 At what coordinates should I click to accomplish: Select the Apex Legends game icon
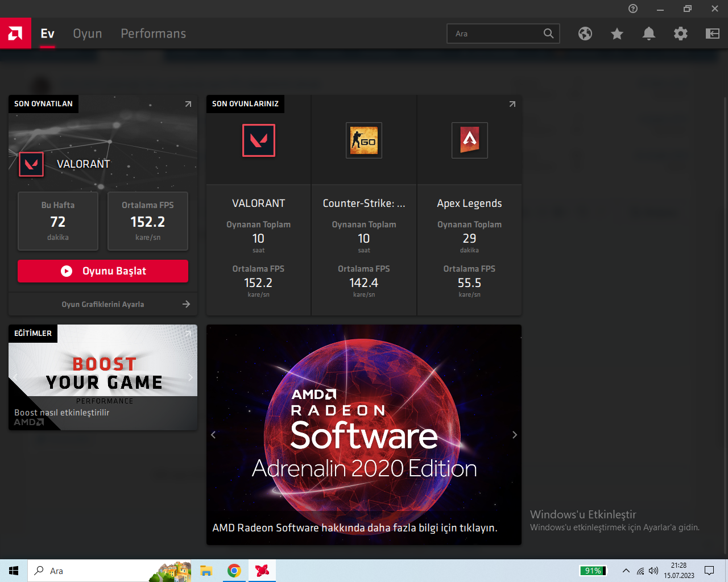point(470,140)
